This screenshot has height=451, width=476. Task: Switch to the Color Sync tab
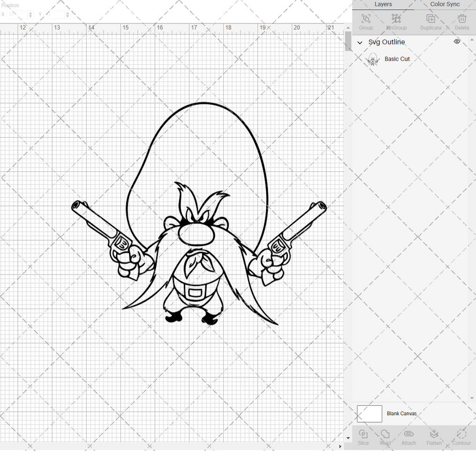click(x=445, y=4)
